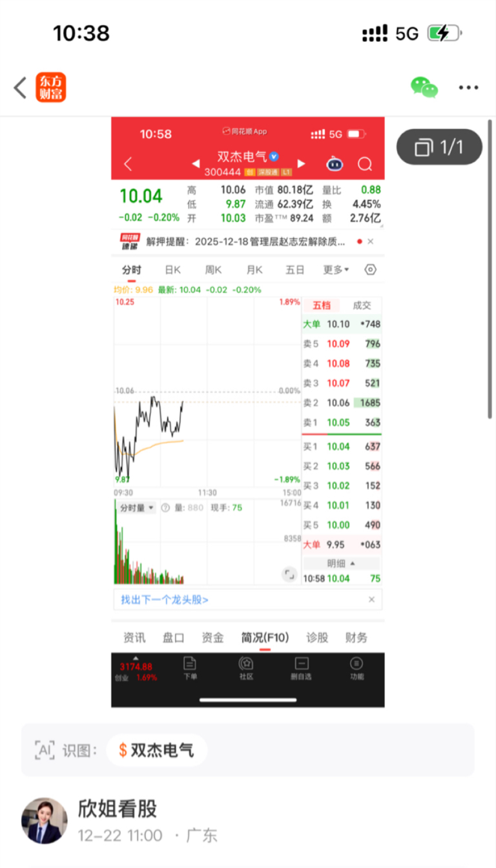This screenshot has width=496, height=868.
Task: Select the 大单 10.10 sell row
Action: 342,324
